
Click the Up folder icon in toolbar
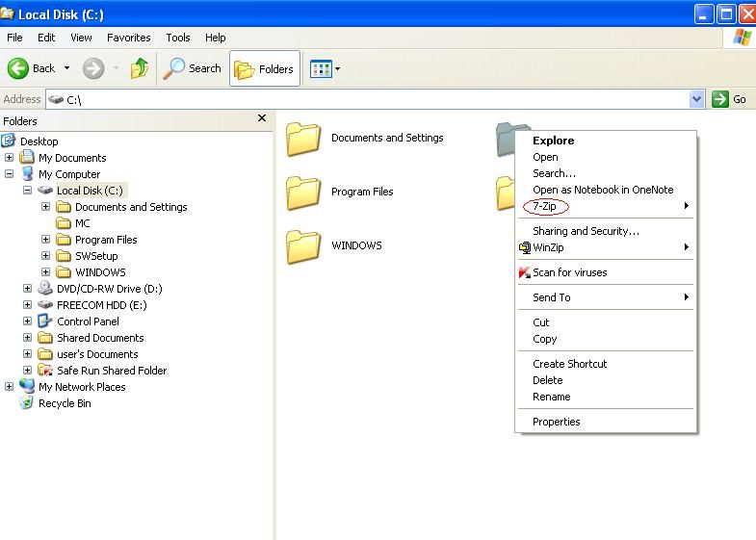point(140,68)
